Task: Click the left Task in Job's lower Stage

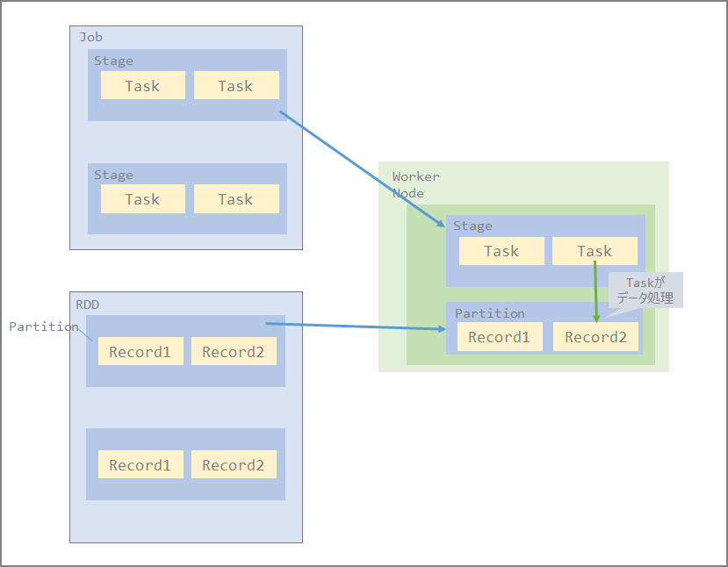Action: click(x=142, y=199)
